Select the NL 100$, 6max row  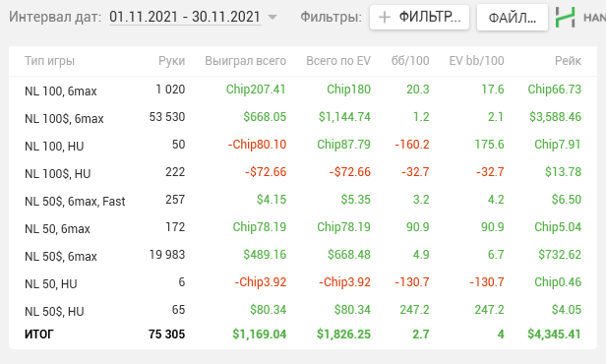303,117
